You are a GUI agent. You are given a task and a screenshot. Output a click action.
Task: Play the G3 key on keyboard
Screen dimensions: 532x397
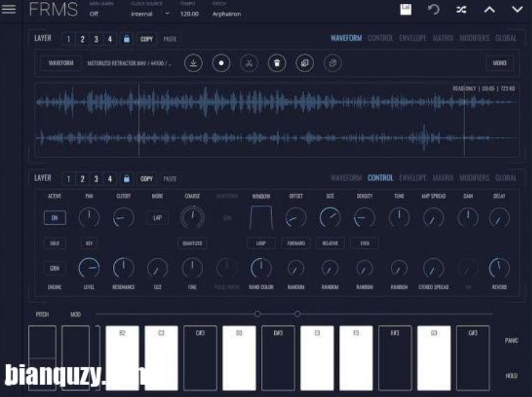tap(434, 358)
